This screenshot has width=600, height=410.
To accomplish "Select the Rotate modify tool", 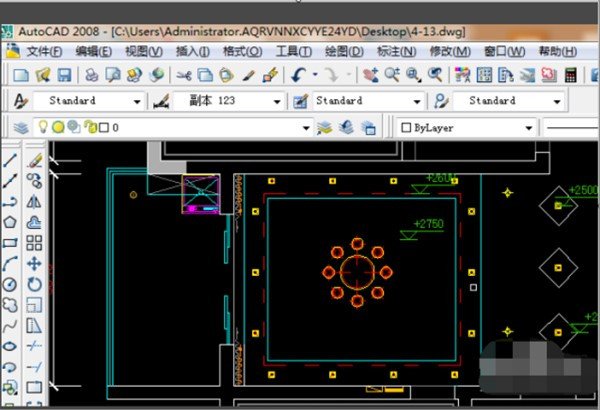I will 34,285.
